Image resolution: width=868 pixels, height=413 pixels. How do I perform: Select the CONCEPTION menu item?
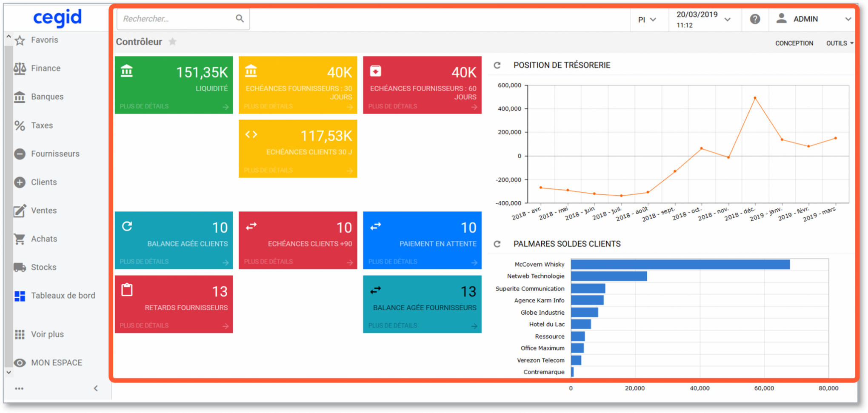pyautogui.click(x=794, y=43)
